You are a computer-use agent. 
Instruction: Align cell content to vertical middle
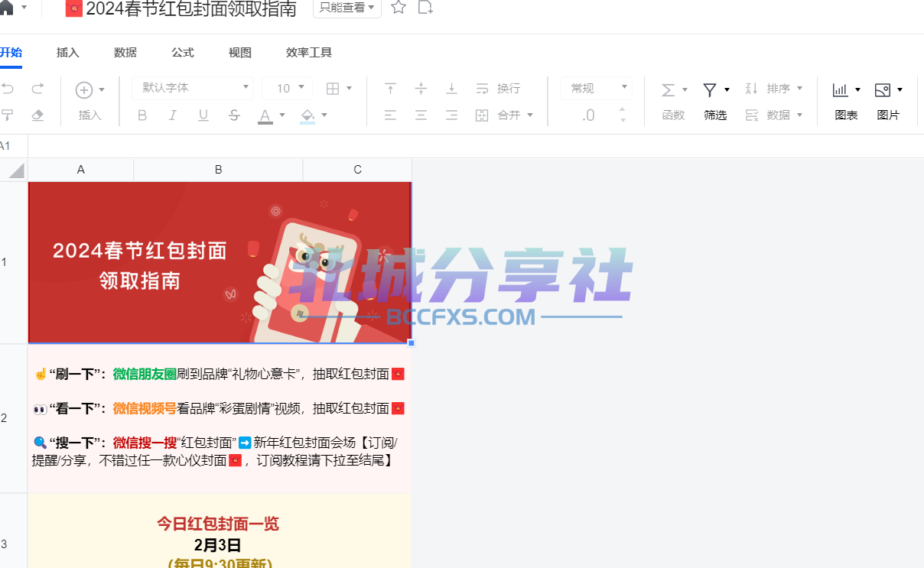click(x=421, y=89)
